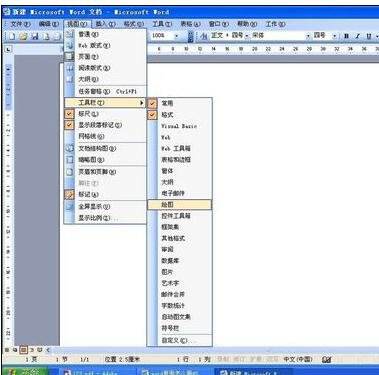Select 字数统计 in the toolbars submenu
The height and width of the screenshot is (375, 379).
pyautogui.click(x=180, y=306)
